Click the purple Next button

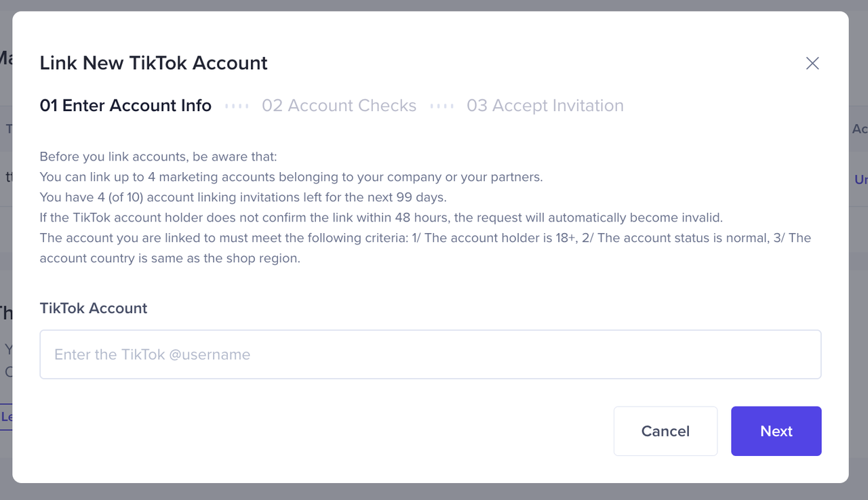(776, 431)
